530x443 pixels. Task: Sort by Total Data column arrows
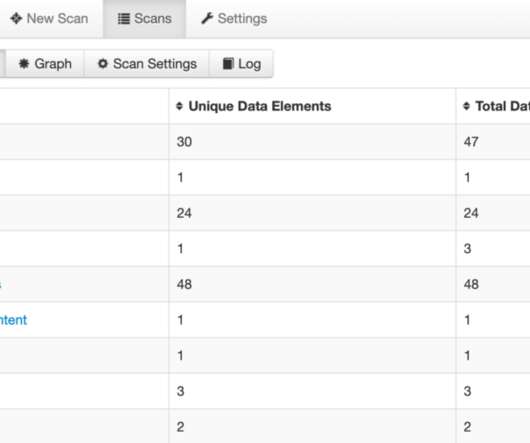pyautogui.click(x=466, y=106)
